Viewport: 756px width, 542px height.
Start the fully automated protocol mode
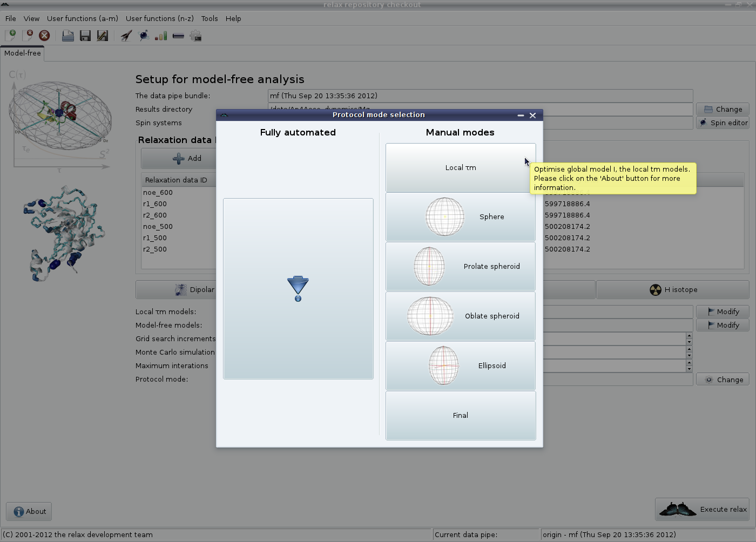298,288
